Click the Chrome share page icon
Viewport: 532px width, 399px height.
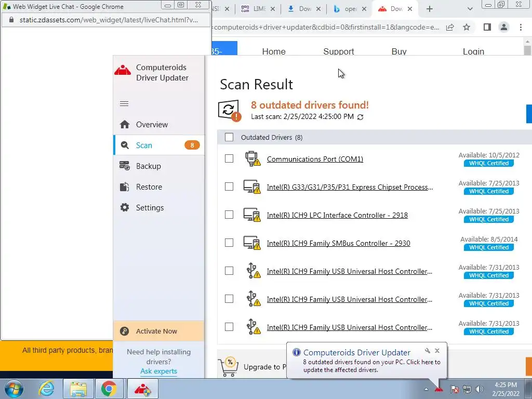[450, 27]
